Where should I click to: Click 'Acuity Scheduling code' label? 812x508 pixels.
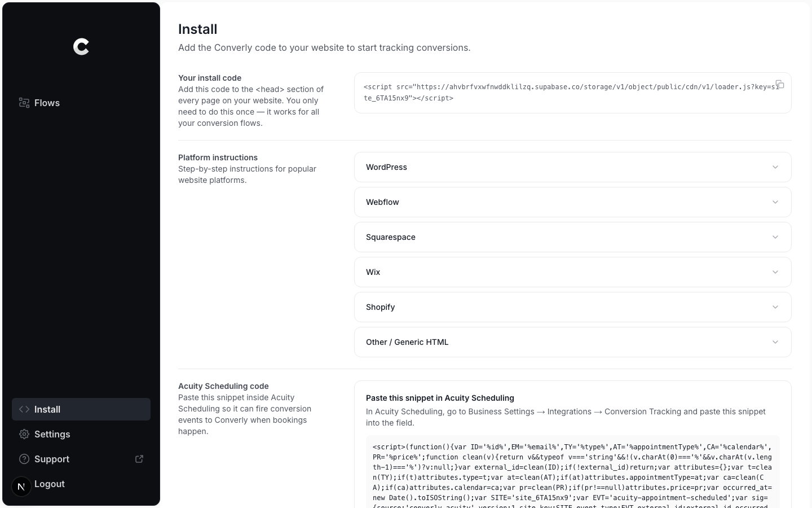223,386
